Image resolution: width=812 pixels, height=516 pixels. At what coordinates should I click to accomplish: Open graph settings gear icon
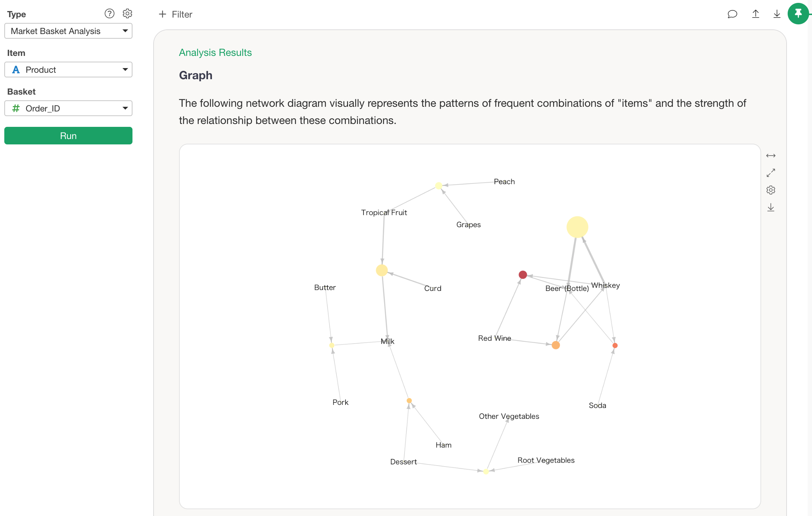pyautogui.click(x=770, y=190)
